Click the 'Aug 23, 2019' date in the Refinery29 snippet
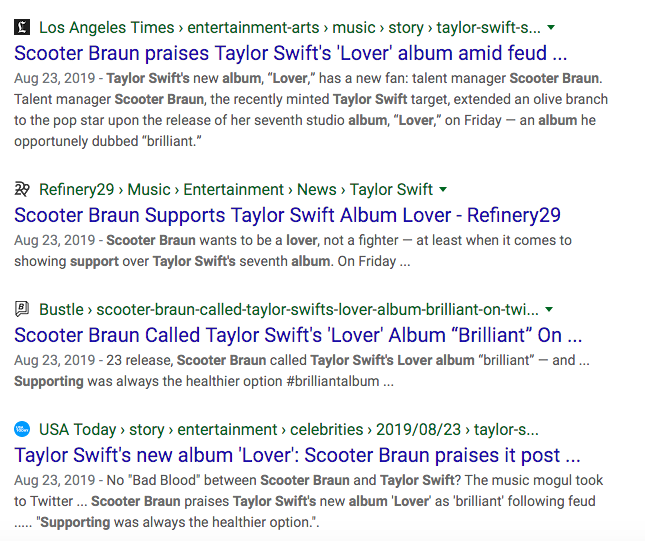Screen dimensions: 645x541 (55, 240)
